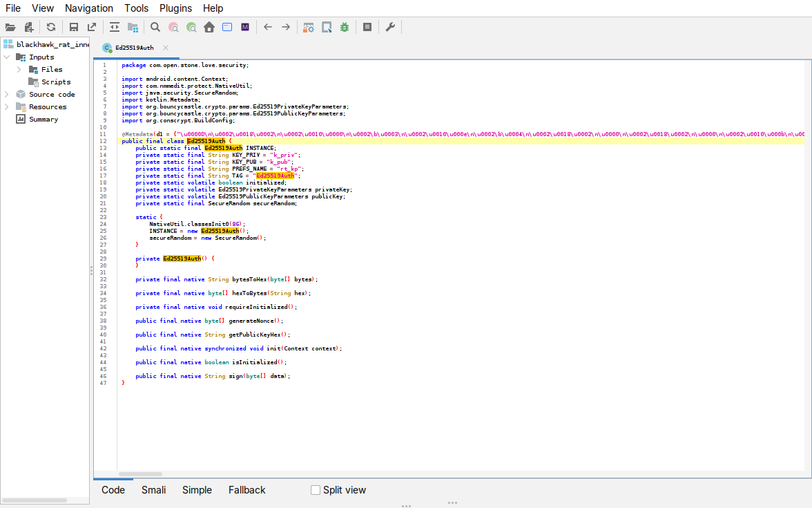Select the Resources tree item
The image size is (812, 508).
pyautogui.click(x=48, y=106)
